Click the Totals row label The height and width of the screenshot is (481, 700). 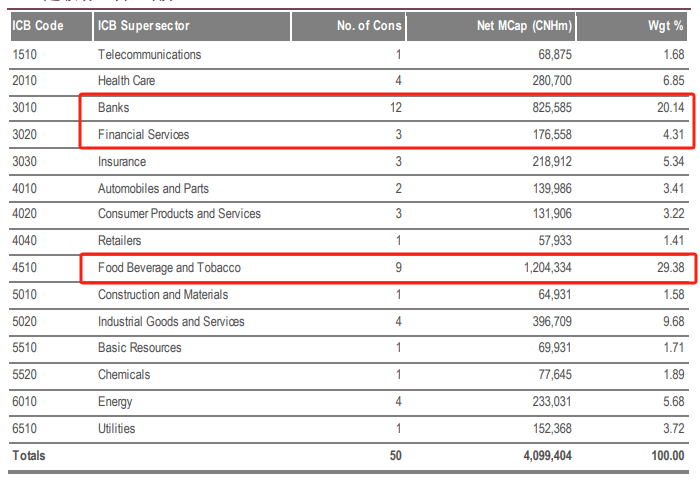click(28, 456)
